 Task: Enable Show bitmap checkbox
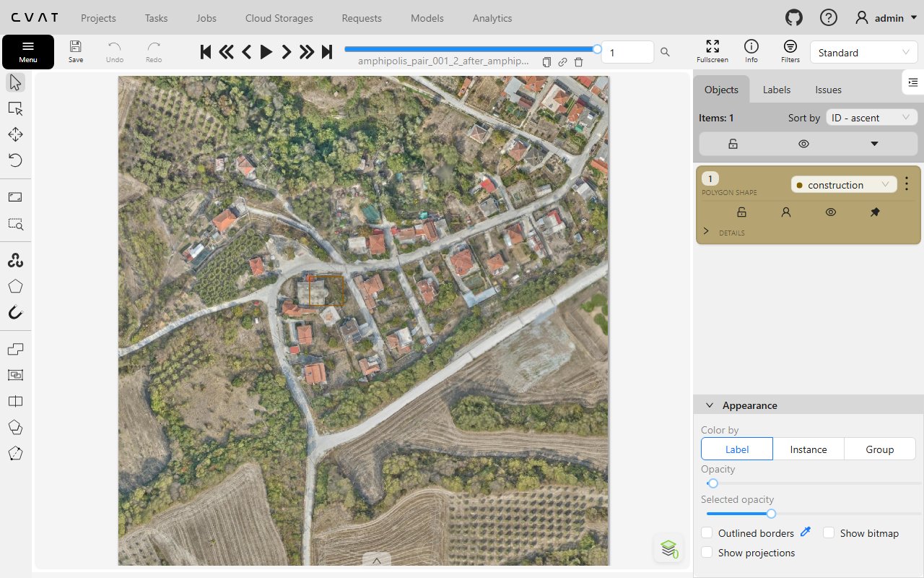click(829, 533)
